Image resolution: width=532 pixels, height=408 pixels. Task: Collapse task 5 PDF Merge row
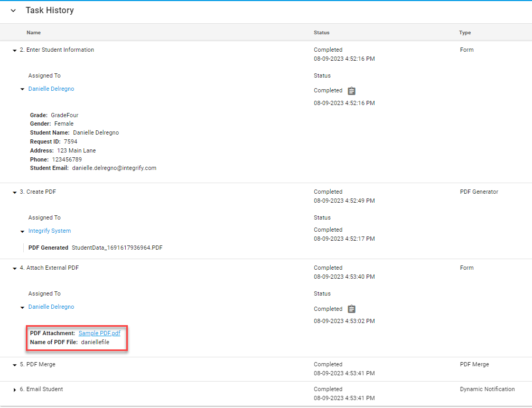click(15, 365)
